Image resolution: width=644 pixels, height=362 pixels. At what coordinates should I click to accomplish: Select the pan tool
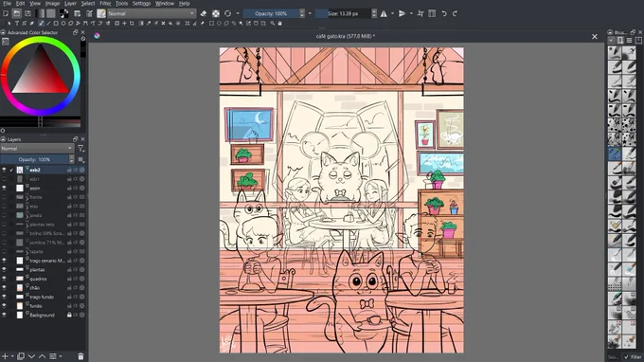pos(280,24)
